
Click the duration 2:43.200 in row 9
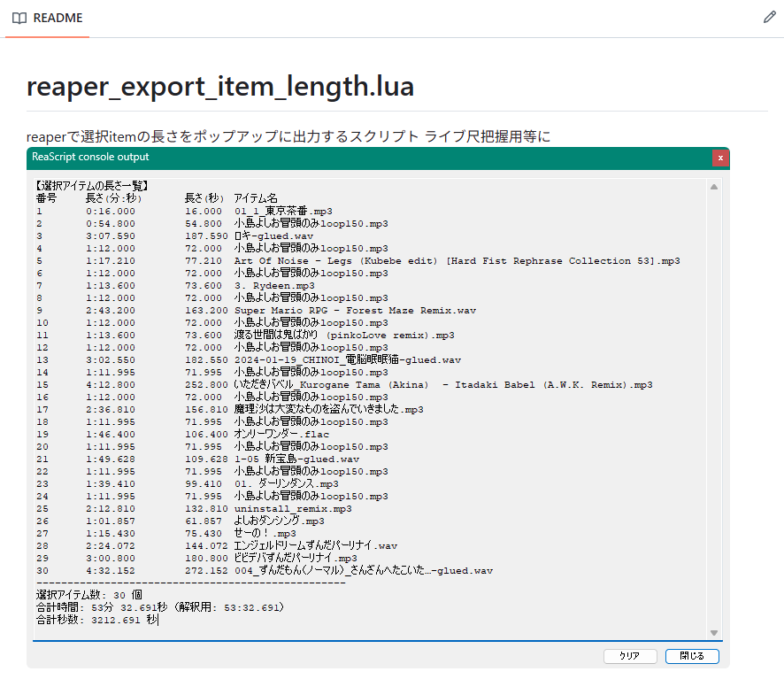click(111, 310)
